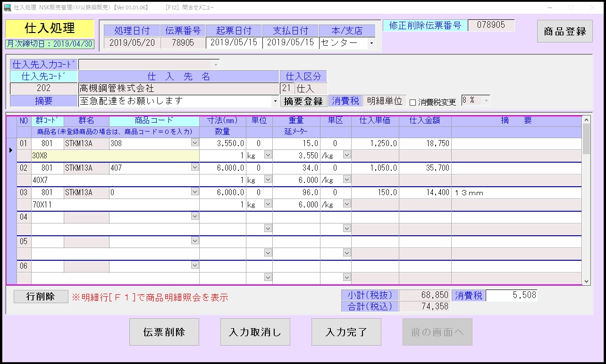Screen dimensions: 606x364
Task: Click the grid scrollbar up arrow
Action: [x=586, y=120]
